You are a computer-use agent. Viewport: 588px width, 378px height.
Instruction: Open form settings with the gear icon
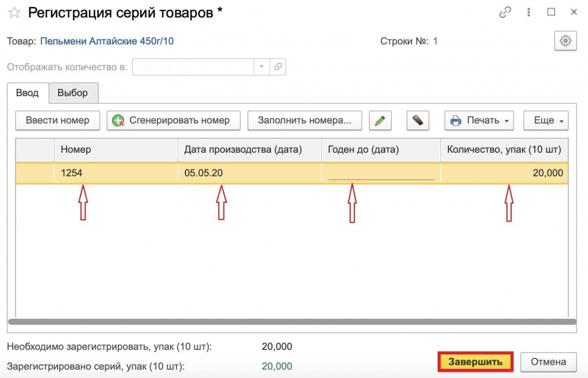pos(566,40)
